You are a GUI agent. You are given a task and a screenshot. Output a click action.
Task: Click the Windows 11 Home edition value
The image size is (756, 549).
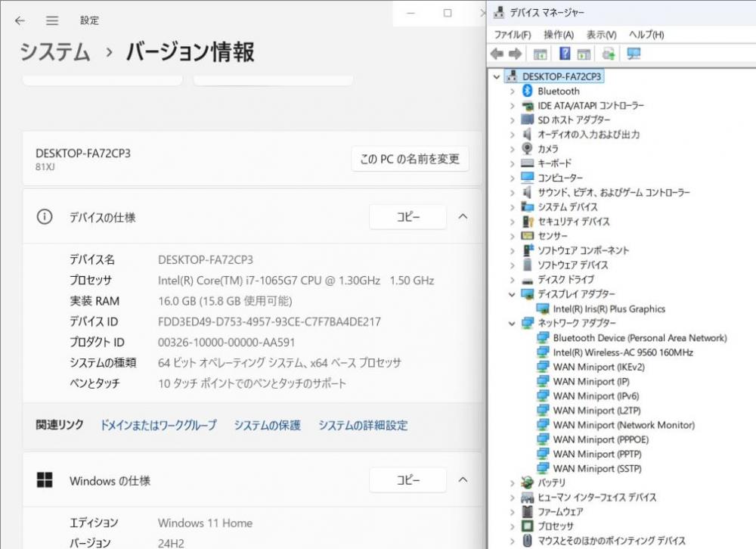pyautogui.click(x=205, y=523)
